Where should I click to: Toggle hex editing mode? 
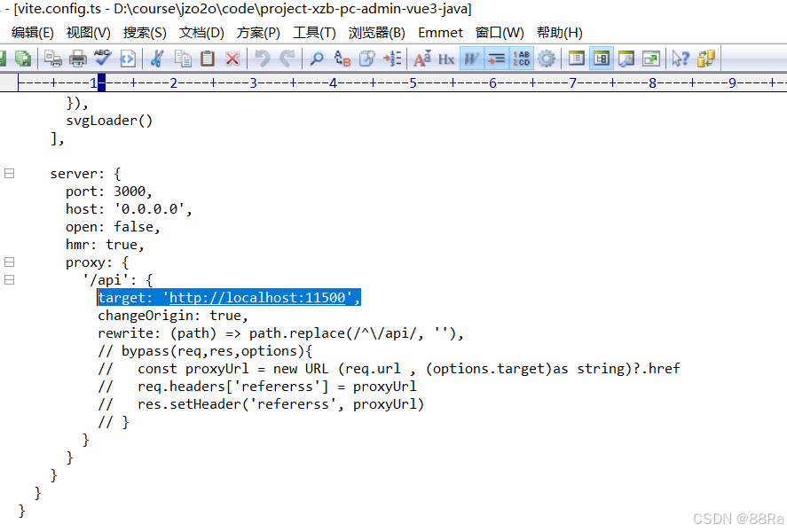point(446,59)
